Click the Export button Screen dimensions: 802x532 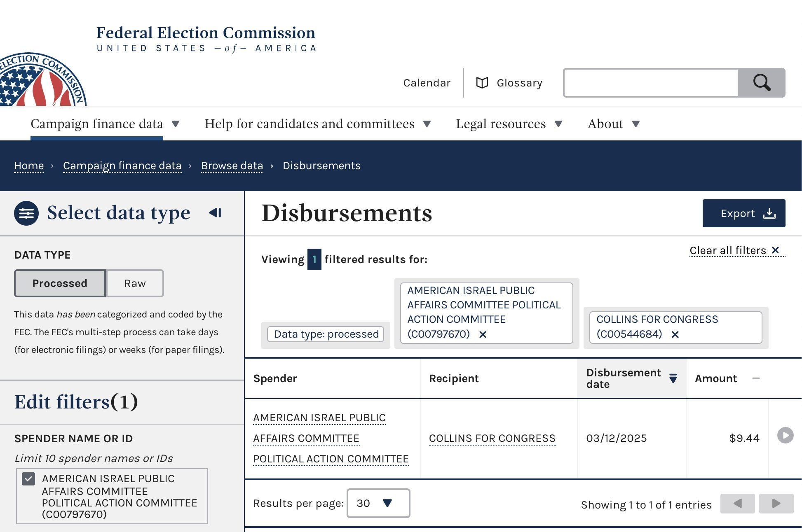click(743, 213)
